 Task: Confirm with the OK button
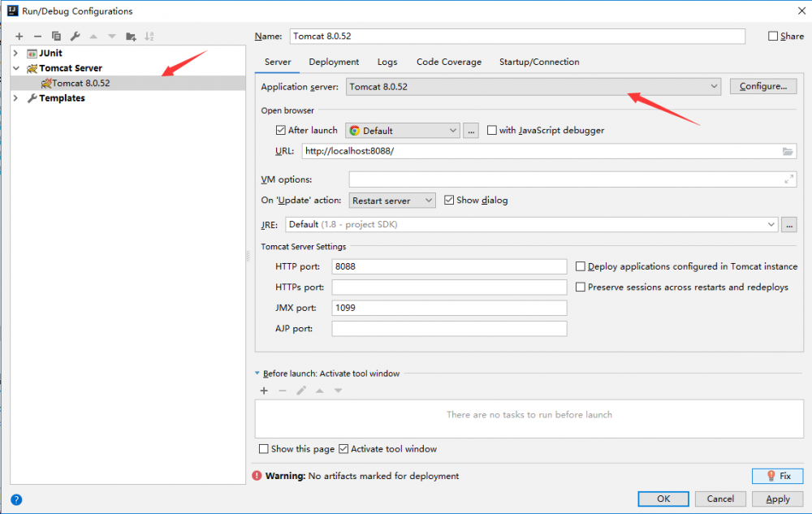[x=663, y=499]
